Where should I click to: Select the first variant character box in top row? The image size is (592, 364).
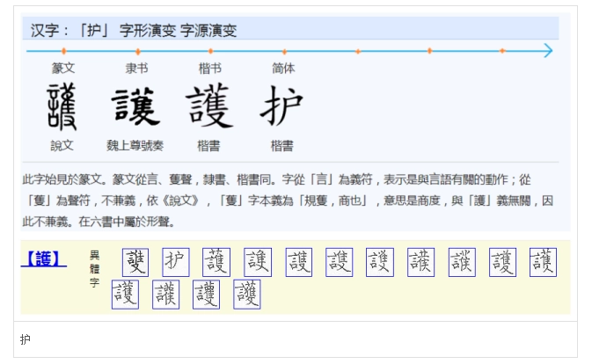135,262
